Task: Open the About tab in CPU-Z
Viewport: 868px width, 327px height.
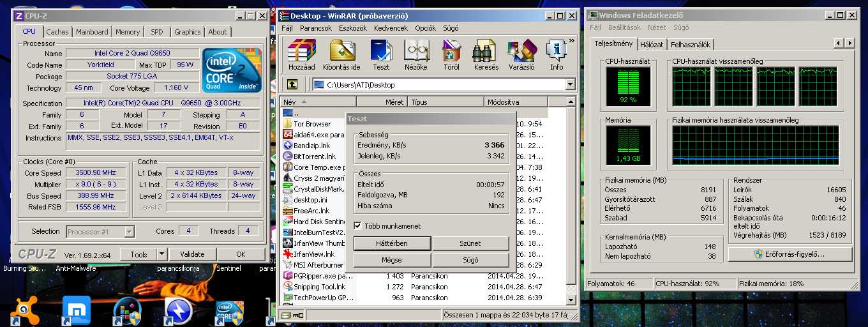Action: 218,32
